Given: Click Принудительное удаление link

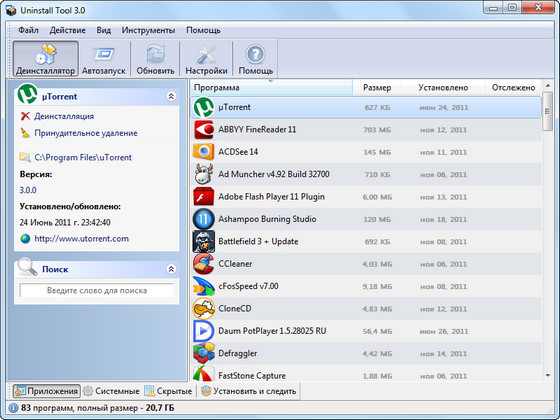Looking at the screenshot, I should [x=86, y=133].
